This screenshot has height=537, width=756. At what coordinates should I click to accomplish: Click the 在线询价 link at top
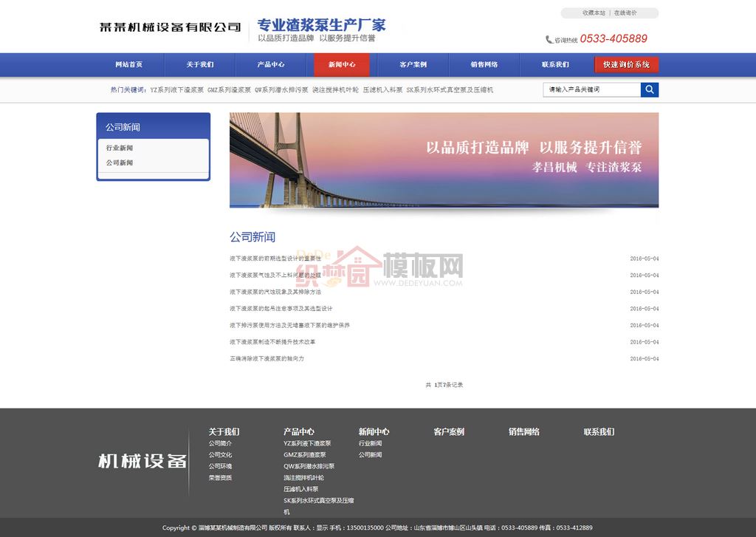[x=625, y=13]
